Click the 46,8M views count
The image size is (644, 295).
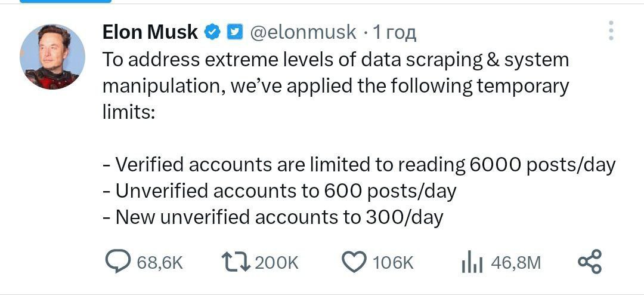point(516,262)
